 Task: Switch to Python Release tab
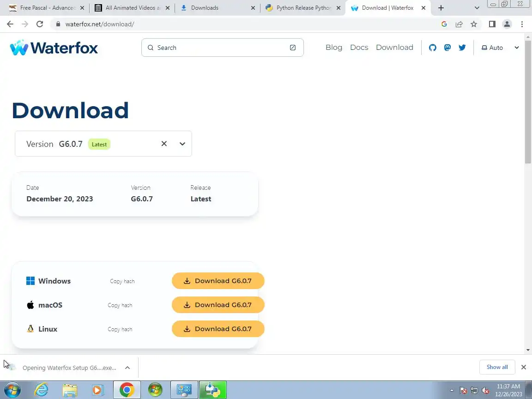click(302, 8)
